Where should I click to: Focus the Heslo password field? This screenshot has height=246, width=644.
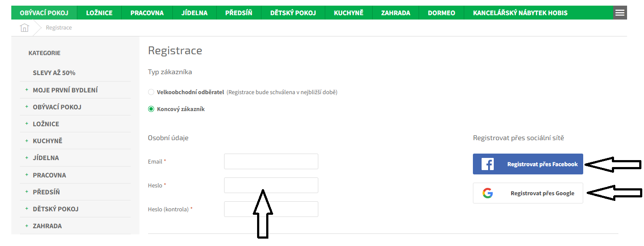tap(271, 185)
